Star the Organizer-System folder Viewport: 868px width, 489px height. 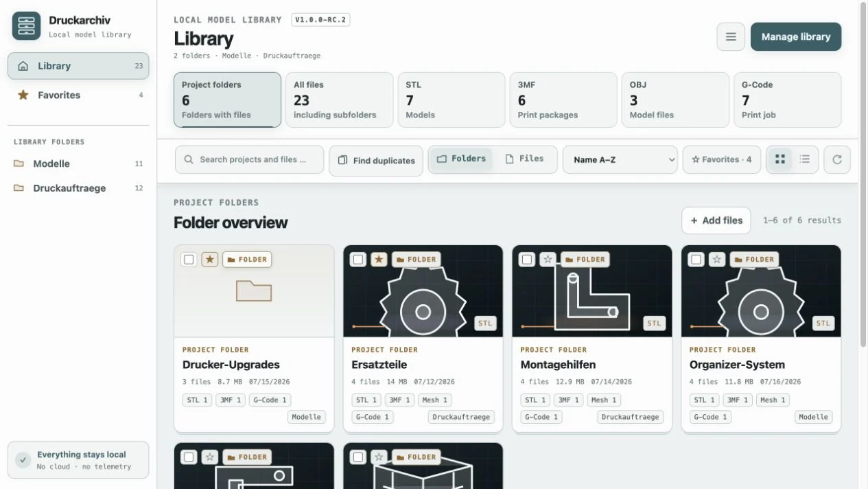point(717,260)
